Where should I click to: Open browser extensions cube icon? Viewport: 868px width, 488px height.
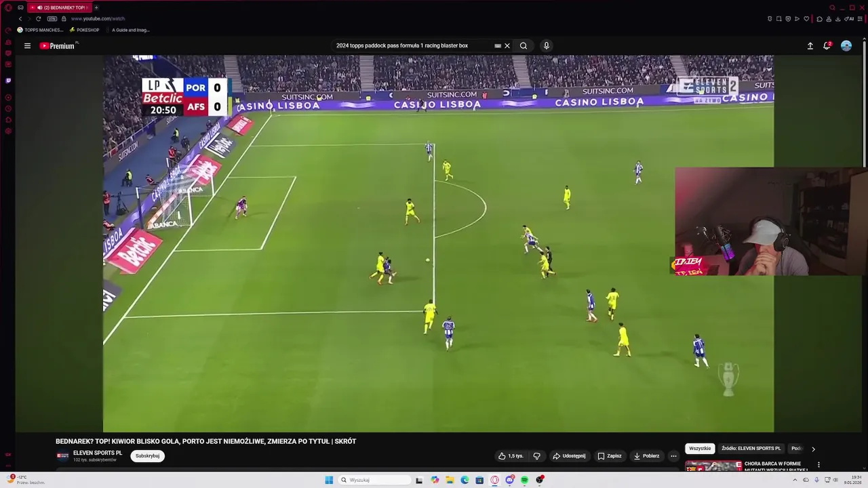point(819,19)
